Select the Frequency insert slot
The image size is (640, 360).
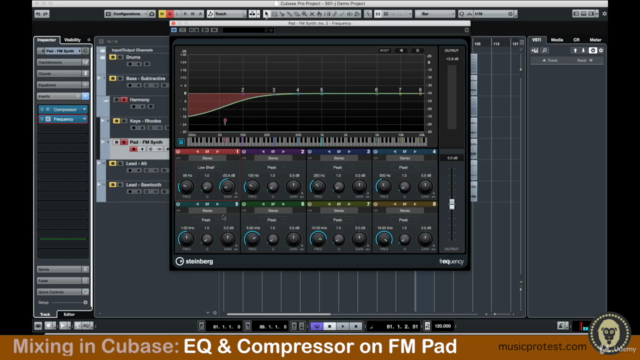coord(63,119)
